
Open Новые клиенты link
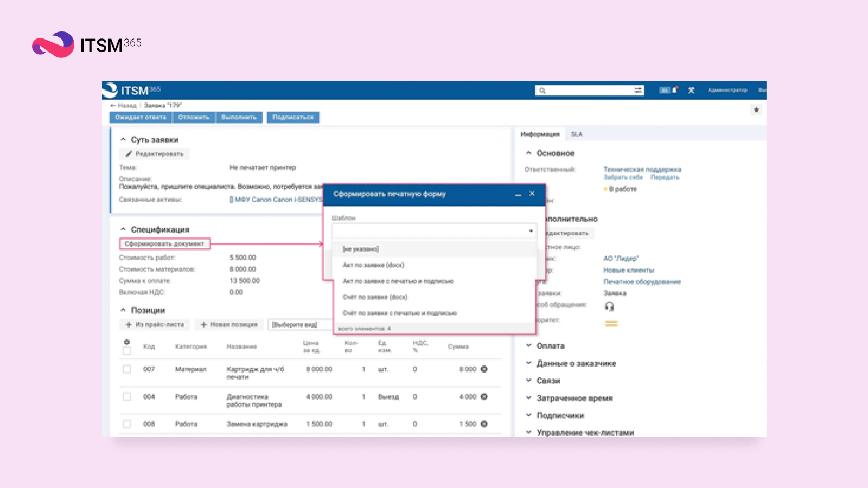tap(629, 270)
